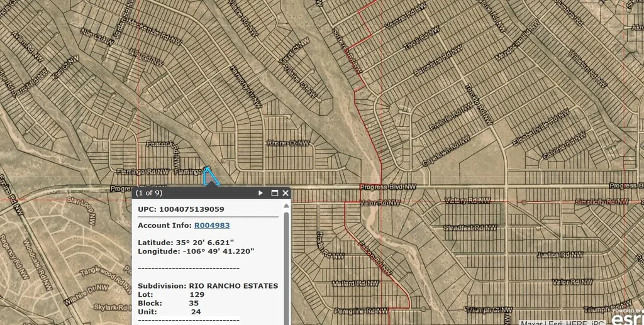Open account link R004983
The width and height of the screenshot is (644, 325).
pyautogui.click(x=211, y=225)
